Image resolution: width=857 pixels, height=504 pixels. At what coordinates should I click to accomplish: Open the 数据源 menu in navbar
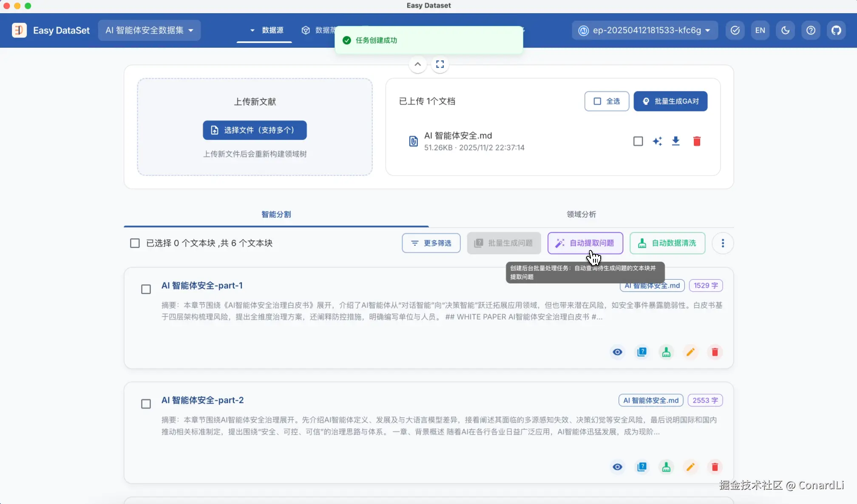tap(267, 30)
